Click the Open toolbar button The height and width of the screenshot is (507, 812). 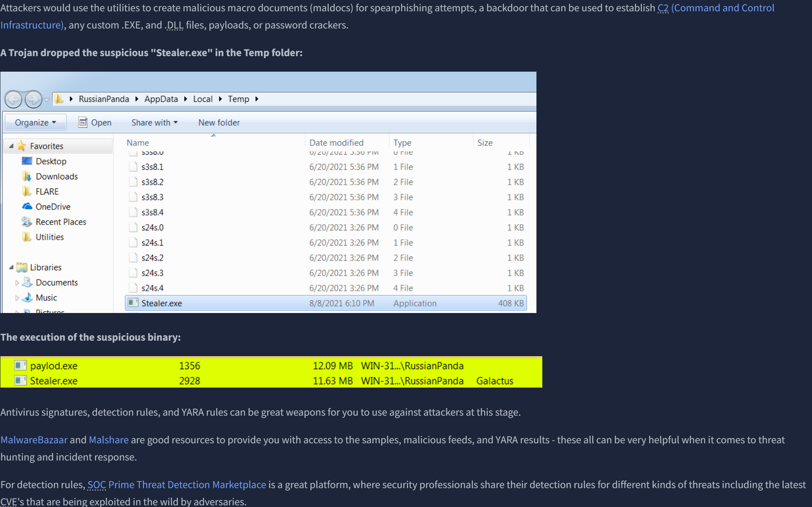coord(95,122)
